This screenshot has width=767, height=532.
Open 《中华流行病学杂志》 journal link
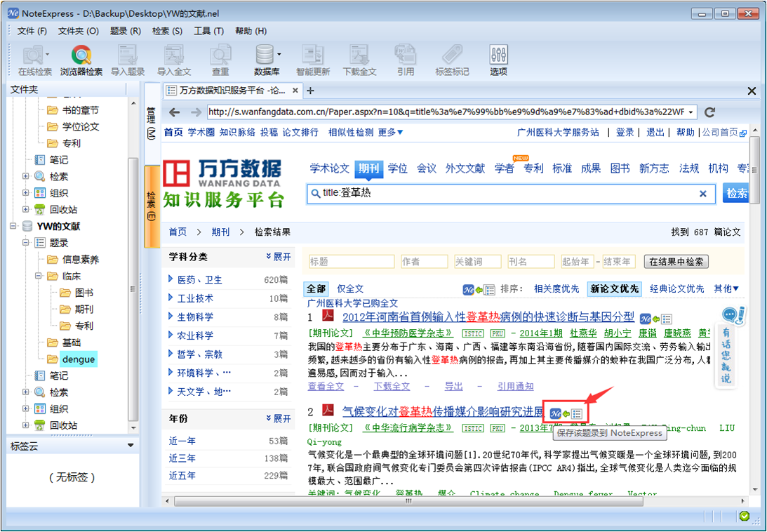pyautogui.click(x=408, y=427)
